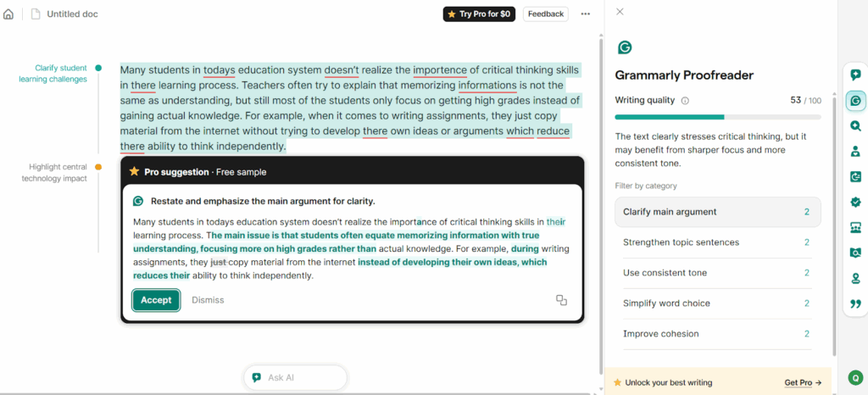This screenshot has width=868, height=395.
Task: Close the Proofreader panel with X
Action: point(620,12)
